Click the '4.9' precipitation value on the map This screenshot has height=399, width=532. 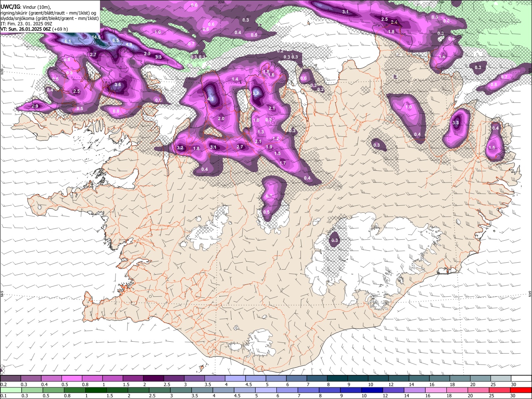(129, 44)
